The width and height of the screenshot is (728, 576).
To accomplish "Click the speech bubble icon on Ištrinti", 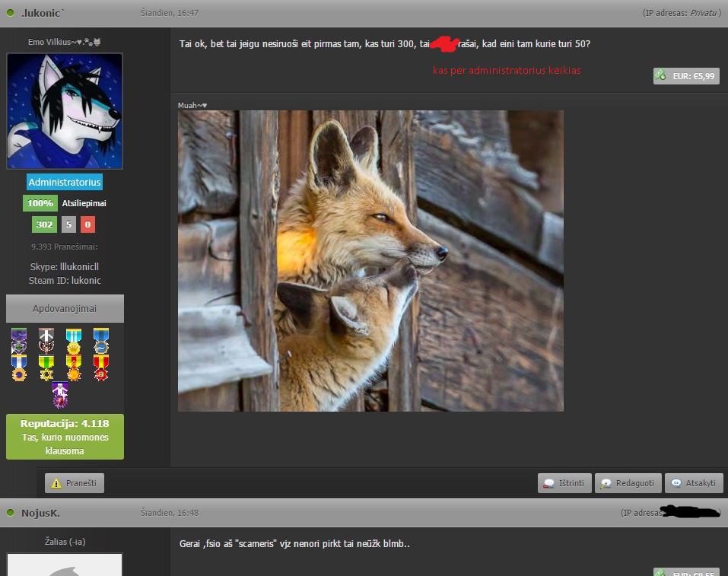I will (x=548, y=483).
